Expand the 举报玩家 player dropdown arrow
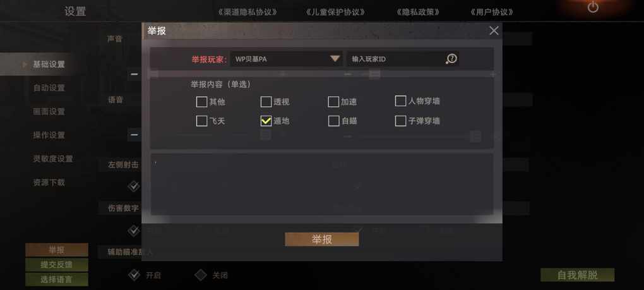The image size is (644, 290). point(335,59)
